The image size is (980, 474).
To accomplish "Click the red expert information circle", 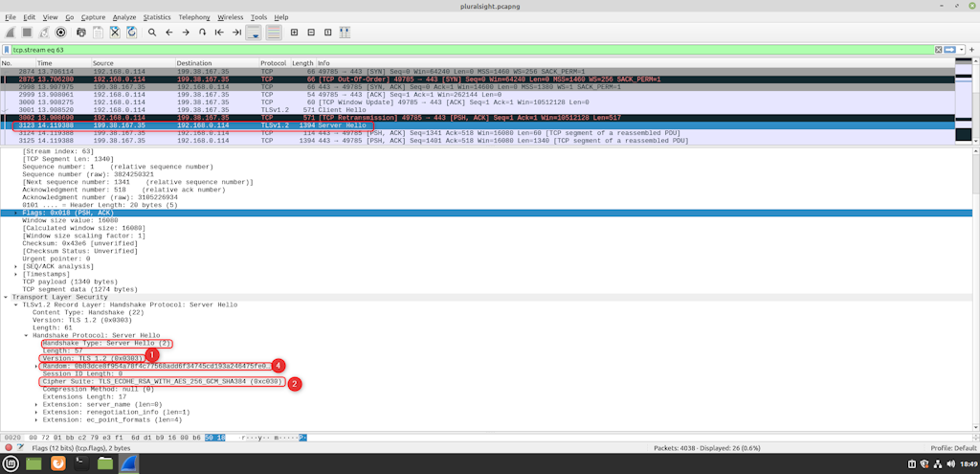I will [9, 448].
